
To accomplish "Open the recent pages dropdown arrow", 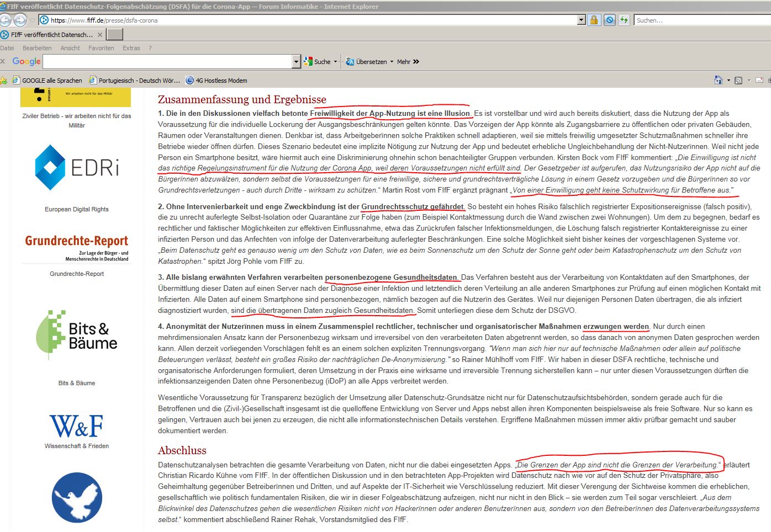I will [32, 20].
